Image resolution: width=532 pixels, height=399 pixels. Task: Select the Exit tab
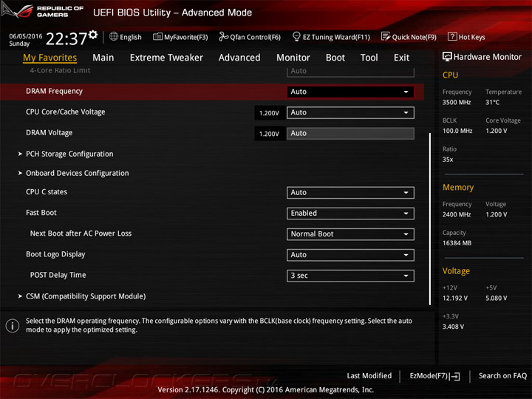click(401, 58)
